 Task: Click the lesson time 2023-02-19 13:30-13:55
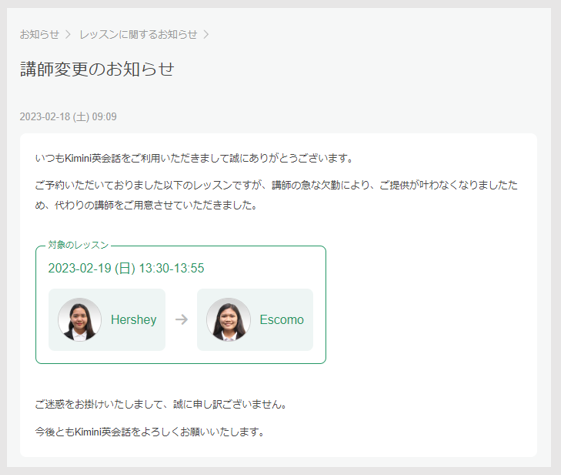pos(126,268)
